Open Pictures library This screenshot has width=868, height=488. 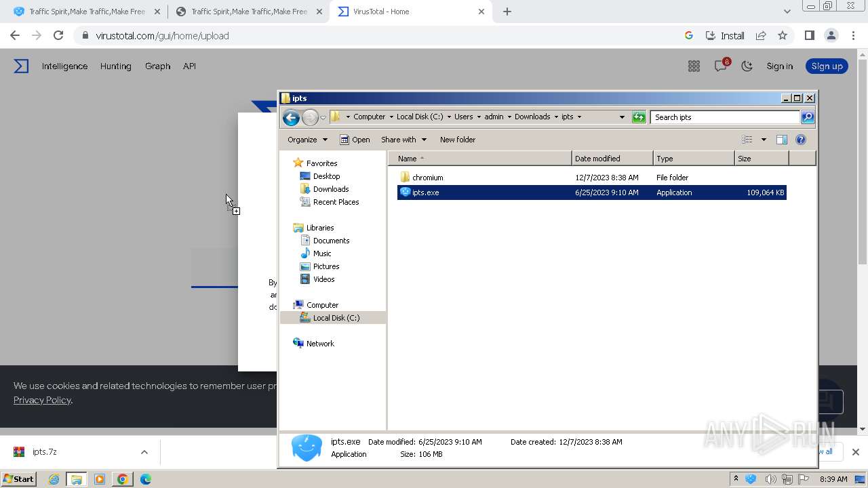[326, 266]
